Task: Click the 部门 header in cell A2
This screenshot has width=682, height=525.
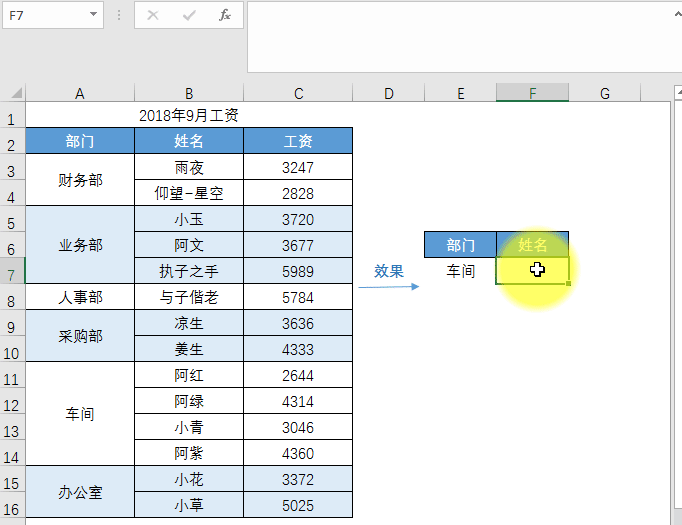Action: [x=80, y=141]
